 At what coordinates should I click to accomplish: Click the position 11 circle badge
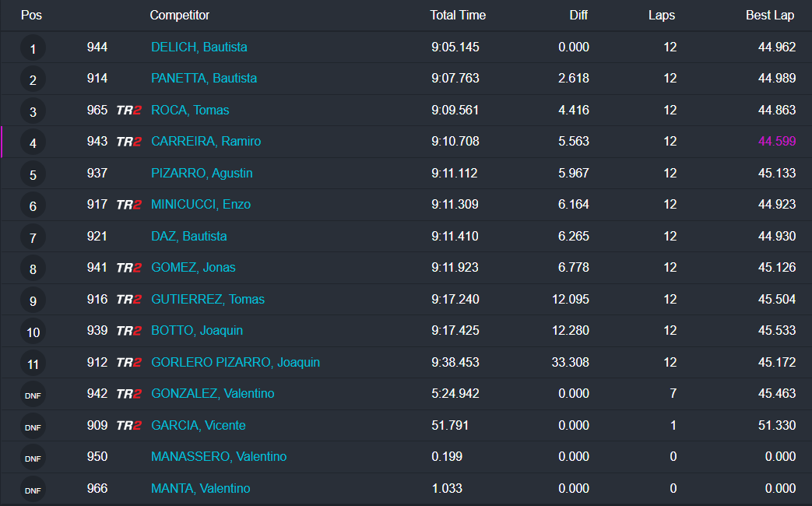point(33,364)
